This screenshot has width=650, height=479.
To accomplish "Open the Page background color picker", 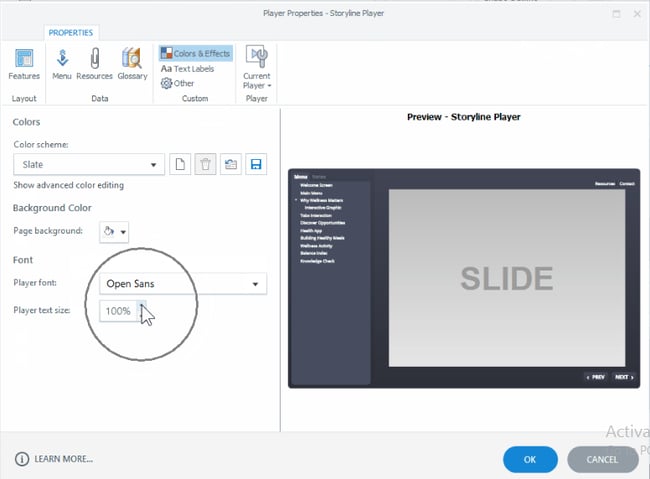I will 114,231.
